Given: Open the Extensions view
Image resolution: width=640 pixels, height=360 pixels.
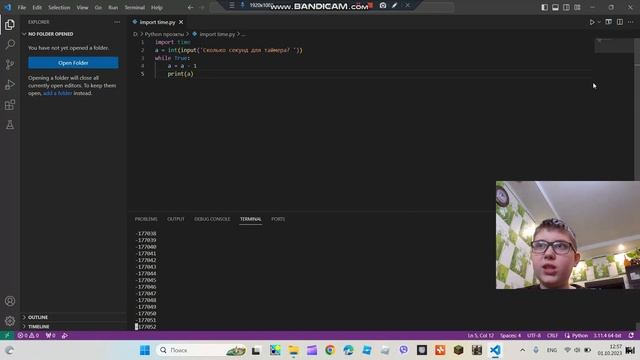Looking at the screenshot, I should (x=10, y=105).
